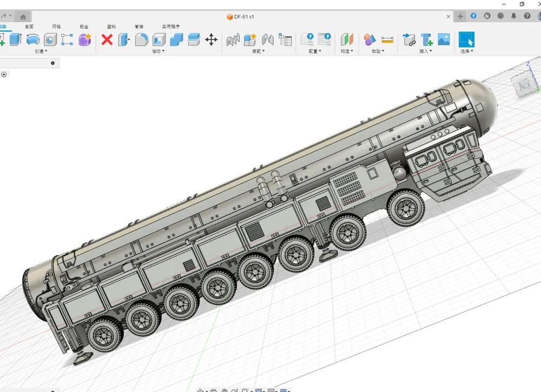Viewport: 541px width, 392px height.
Task: Switch to the 实用程序 tab
Action: click(171, 26)
